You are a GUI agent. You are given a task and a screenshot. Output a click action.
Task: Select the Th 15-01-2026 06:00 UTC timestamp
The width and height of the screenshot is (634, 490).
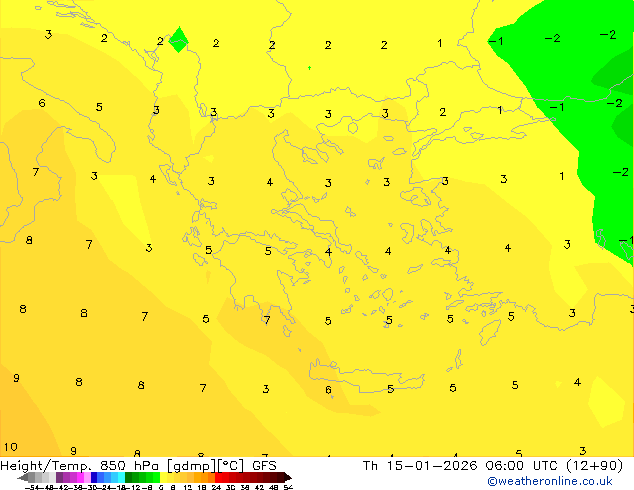pos(492,466)
